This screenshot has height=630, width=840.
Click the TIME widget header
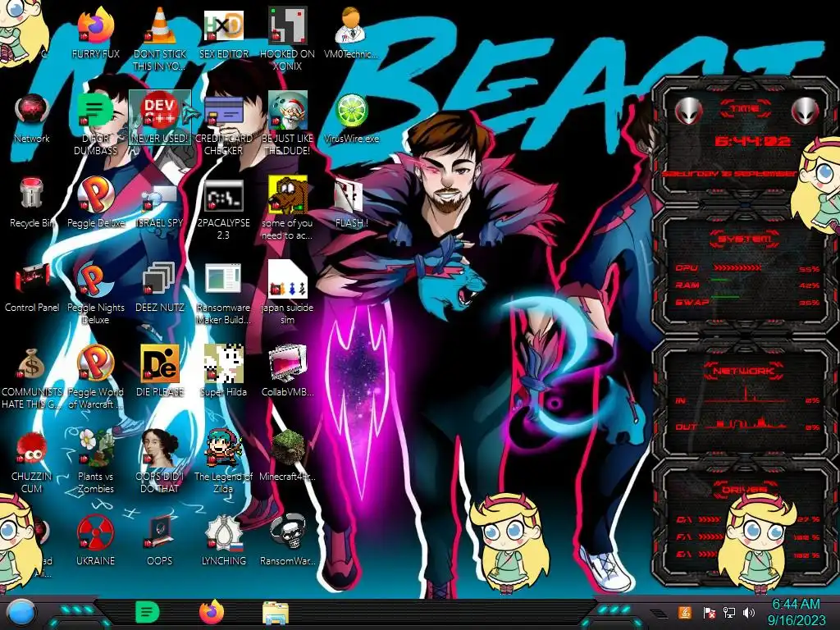(x=745, y=108)
